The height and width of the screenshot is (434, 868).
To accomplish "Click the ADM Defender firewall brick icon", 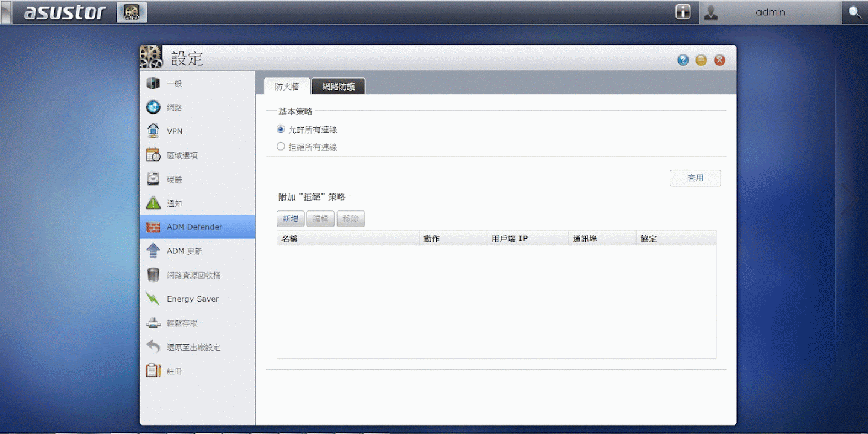I will (153, 227).
